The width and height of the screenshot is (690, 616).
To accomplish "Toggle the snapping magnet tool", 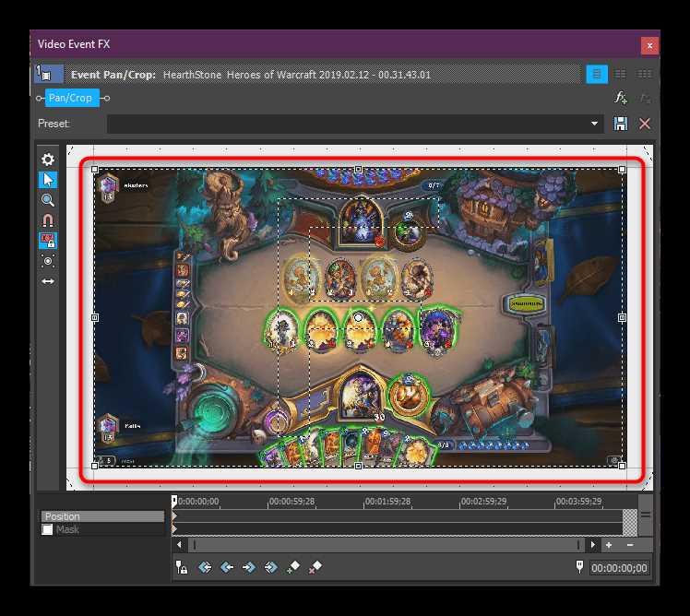I will point(48,220).
